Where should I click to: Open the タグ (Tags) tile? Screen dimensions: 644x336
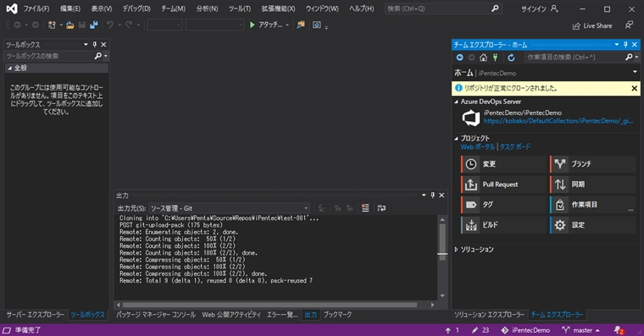click(504, 204)
